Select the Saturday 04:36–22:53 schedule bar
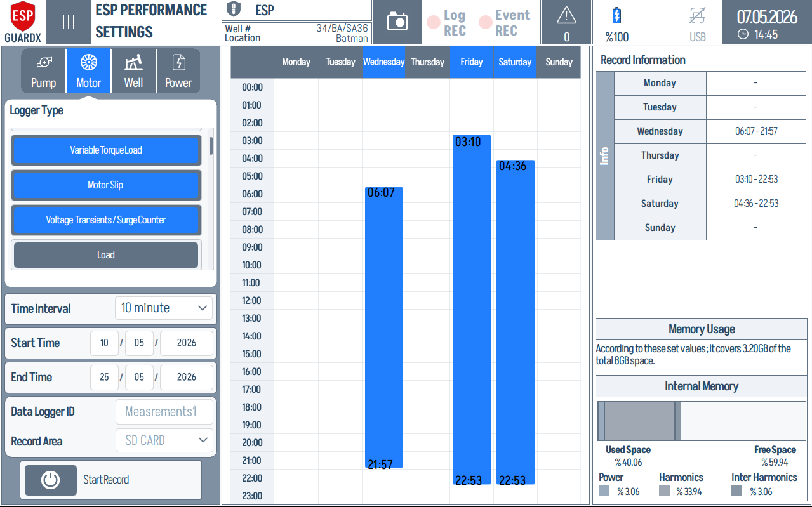This screenshot has height=507, width=812. coord(515,322)
